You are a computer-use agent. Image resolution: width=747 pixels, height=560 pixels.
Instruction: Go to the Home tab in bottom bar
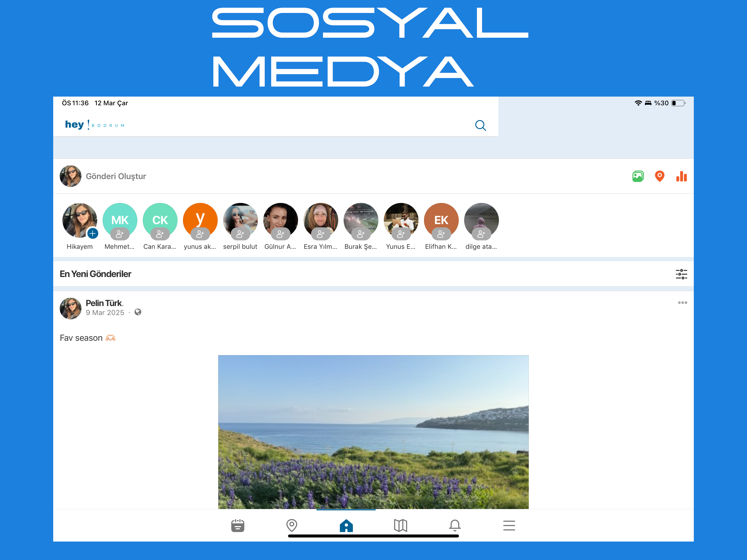coord(346,525)
